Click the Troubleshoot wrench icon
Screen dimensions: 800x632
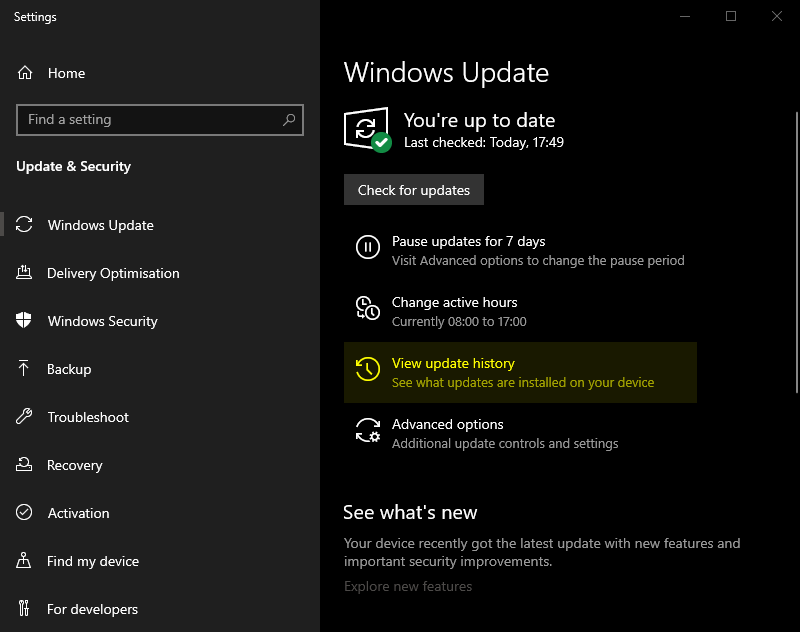24,416
